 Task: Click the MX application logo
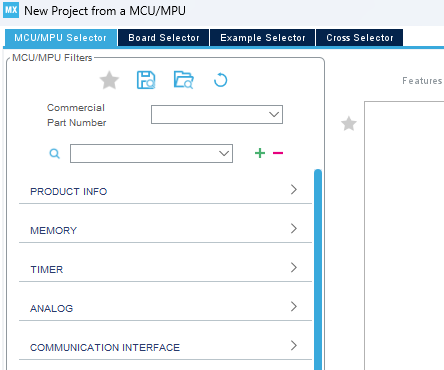[x=11, y=10]
